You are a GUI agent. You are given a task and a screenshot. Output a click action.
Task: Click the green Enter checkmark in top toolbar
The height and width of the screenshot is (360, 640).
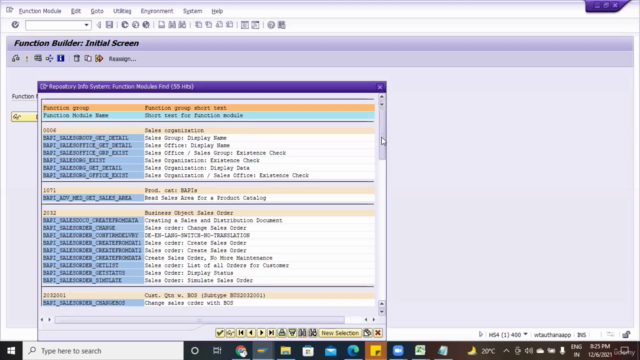[15, 25]
